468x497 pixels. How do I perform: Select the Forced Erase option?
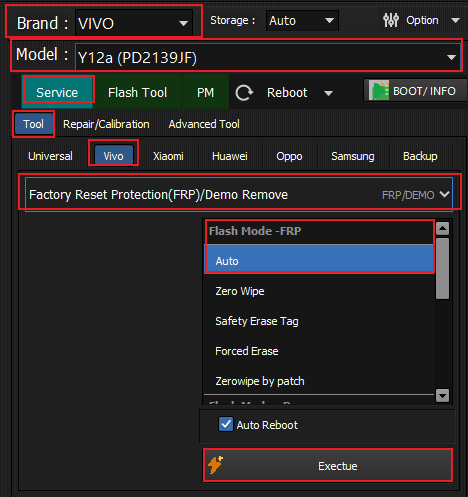point(319,351)
